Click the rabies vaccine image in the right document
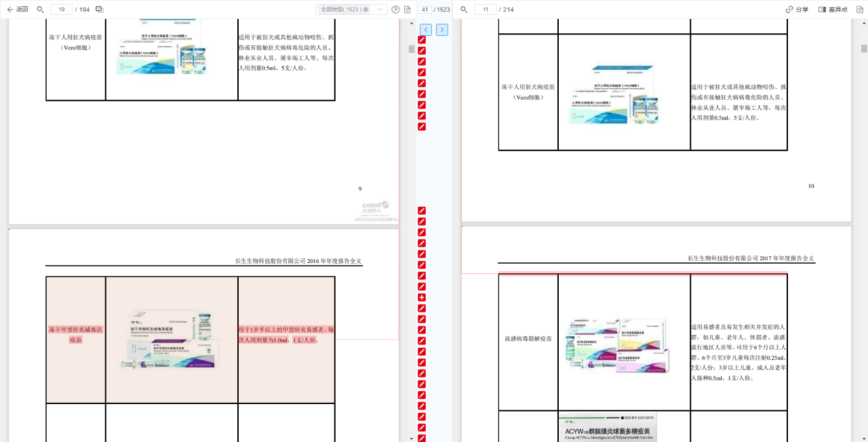Image resolution: width=868 pixels, height=442 pixels. tap(615, 94)
